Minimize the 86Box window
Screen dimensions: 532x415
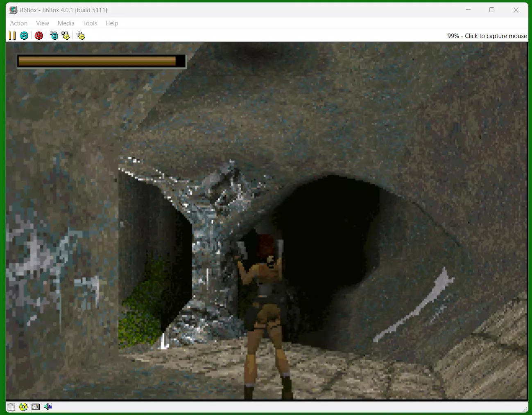pyautogui.click(x=468, y=10)
